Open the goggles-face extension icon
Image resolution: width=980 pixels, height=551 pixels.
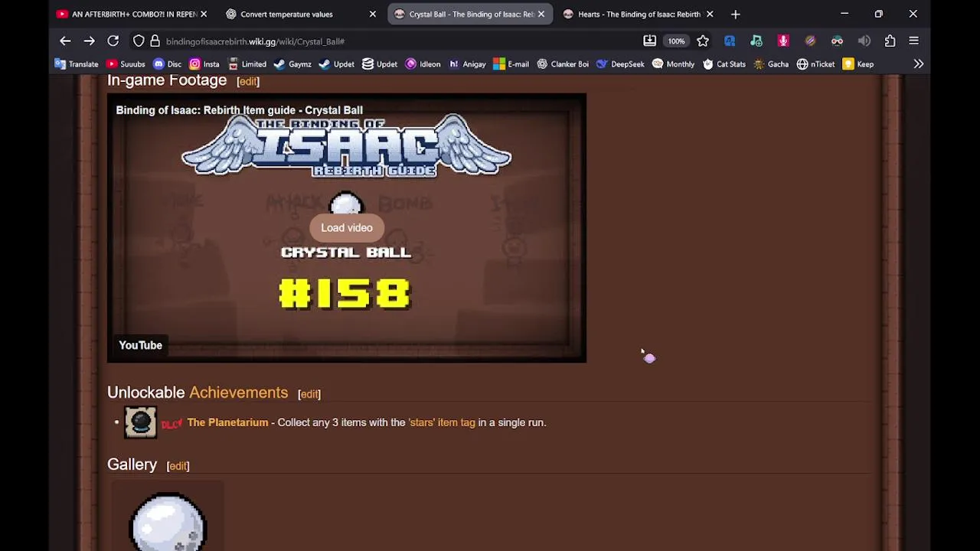837,41
